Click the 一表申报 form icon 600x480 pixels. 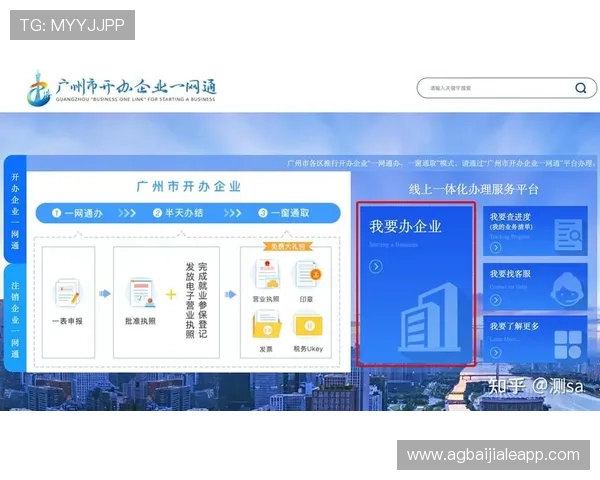point(67,293)
